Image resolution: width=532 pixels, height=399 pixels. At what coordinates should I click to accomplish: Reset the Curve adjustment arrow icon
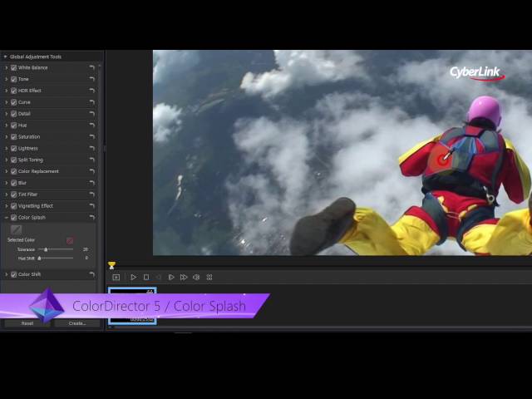[91, 102]
